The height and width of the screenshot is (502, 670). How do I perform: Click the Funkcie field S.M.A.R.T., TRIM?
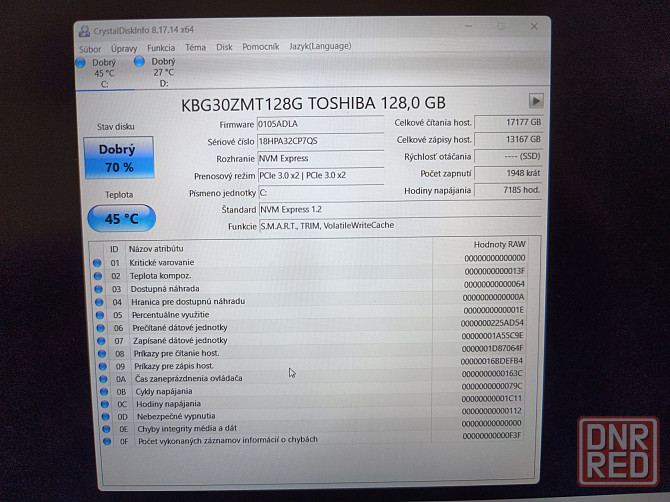tap(400, 226)
